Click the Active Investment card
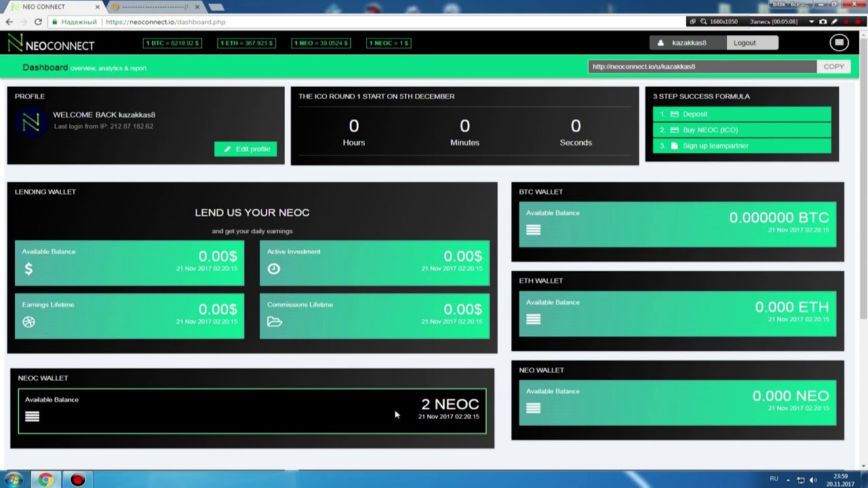Image resolution: width=868 pixels, height=488 pixels. (x=374, y=262)
